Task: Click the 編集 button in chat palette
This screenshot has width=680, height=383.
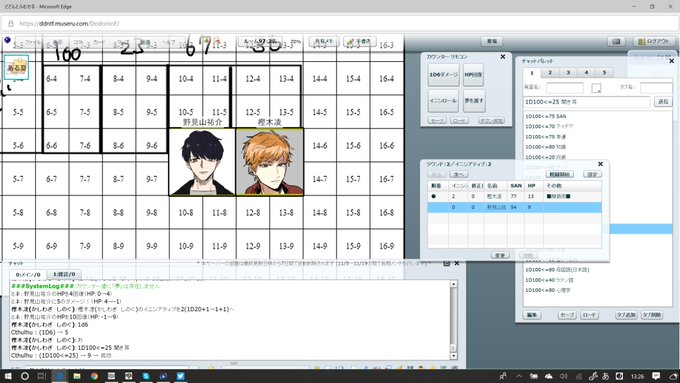Action: pyautogui.click(x=532, y=315)
